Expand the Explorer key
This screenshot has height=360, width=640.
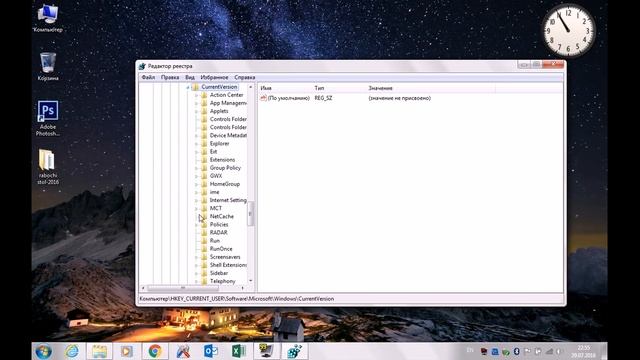pos(196,144)
